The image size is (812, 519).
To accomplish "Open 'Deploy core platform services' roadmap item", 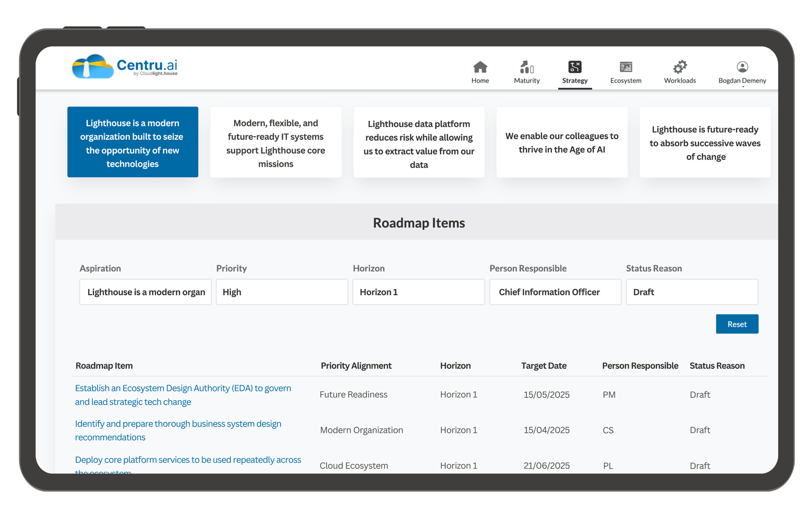I will (188, 465).
